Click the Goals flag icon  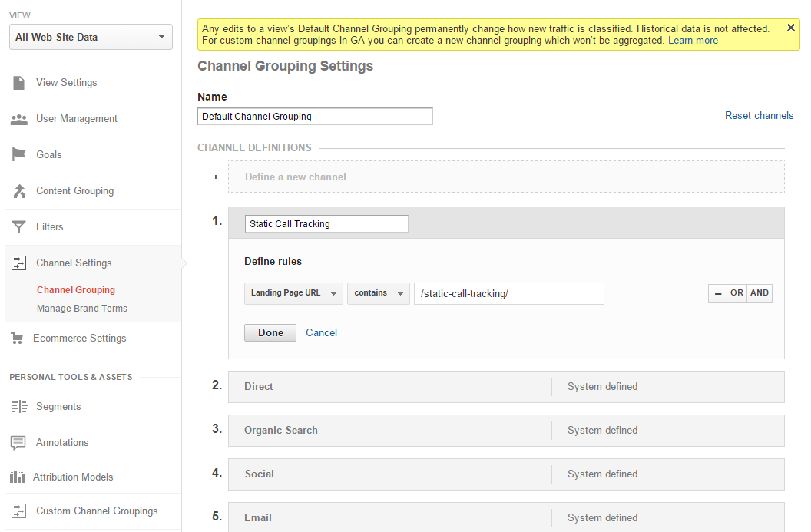[x=19, y=155]
